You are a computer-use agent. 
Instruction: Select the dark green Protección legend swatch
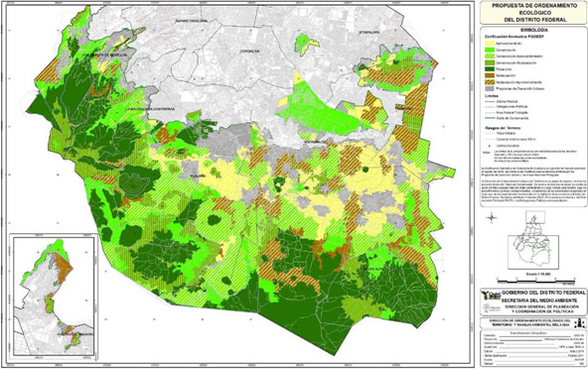tap(489, 69)
